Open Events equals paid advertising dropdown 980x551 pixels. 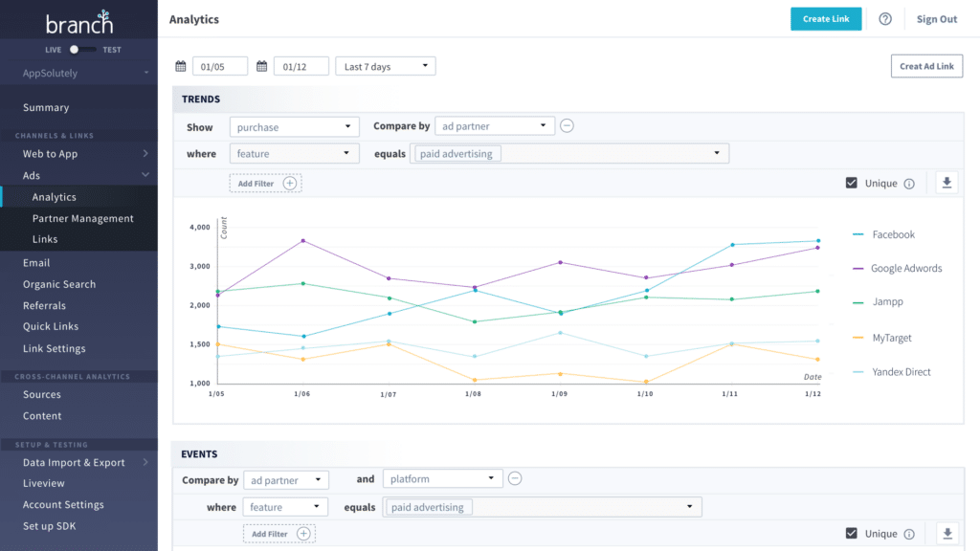[542, 507]
